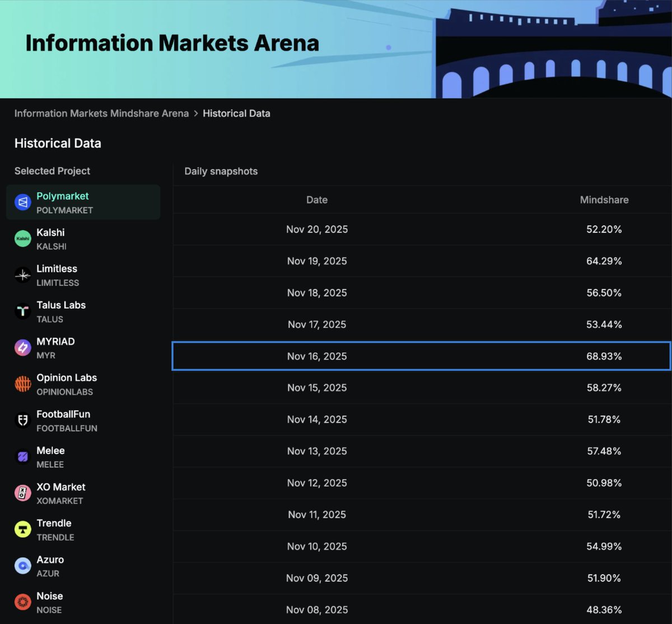Click the Azuro blue globe icon
Viewport: 672px width, 624px height.
click(x=22, y=565)
